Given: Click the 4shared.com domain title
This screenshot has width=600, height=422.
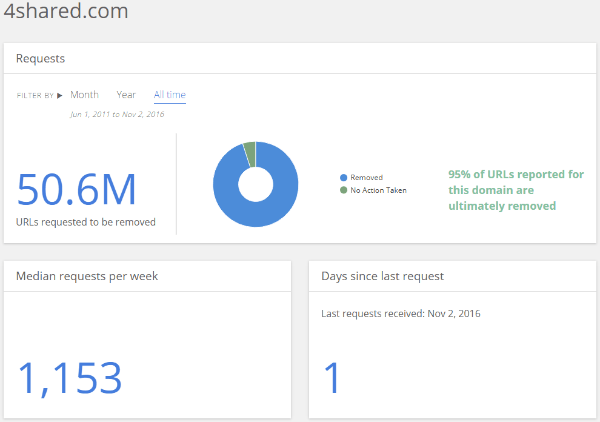Looking at the screenshot, I should 66,10.
